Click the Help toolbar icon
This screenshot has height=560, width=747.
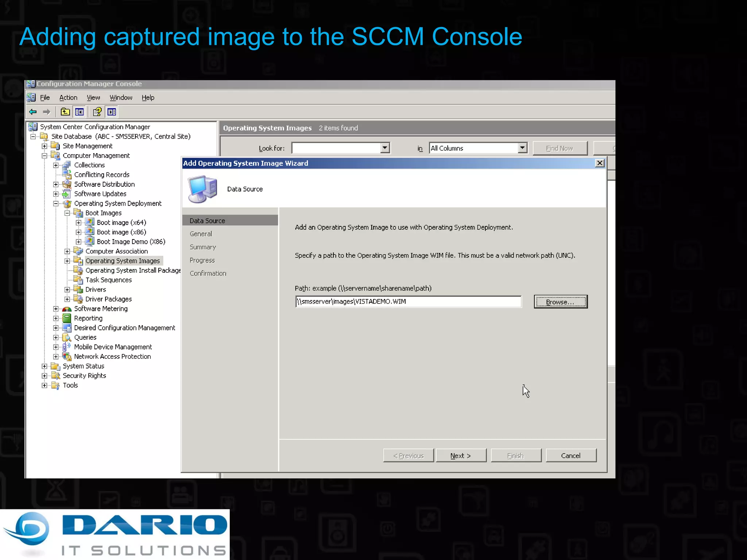pos(97,112)
